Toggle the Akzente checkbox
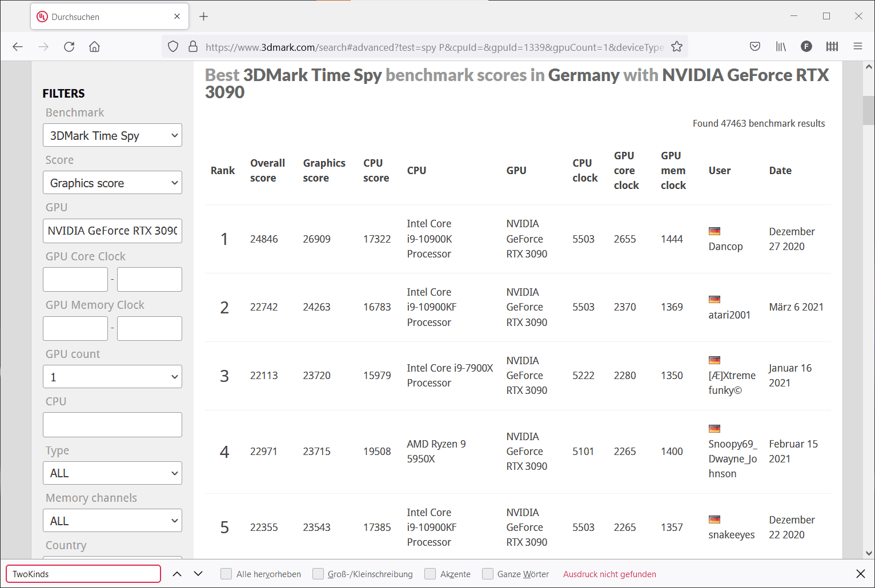This screenshot has width=875, height=588. pyautogui.click(x=430, y=574)
